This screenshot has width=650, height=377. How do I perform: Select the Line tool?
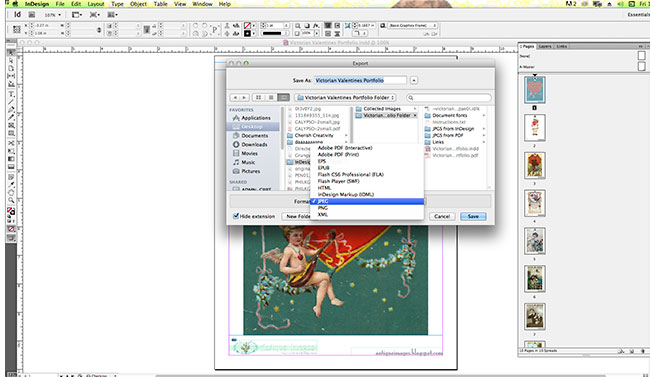(x=11, y=102)
